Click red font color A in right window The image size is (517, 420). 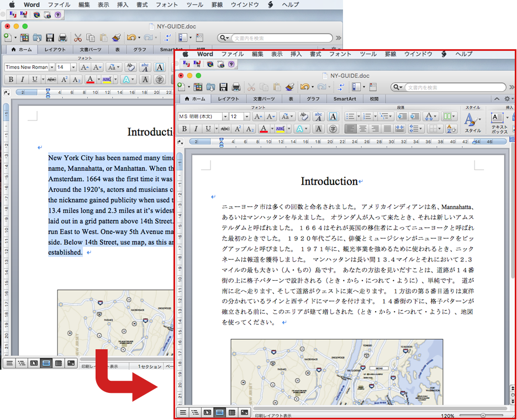click(x=263, y=129)
